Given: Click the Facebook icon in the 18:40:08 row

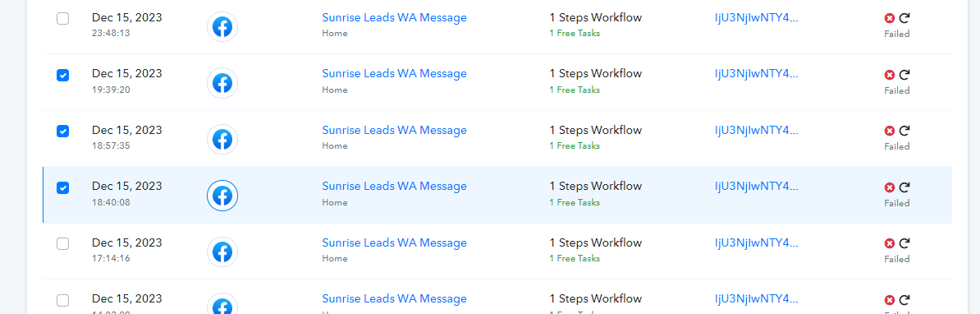Looking at the screenshot, I should click(x=222, y=196).
